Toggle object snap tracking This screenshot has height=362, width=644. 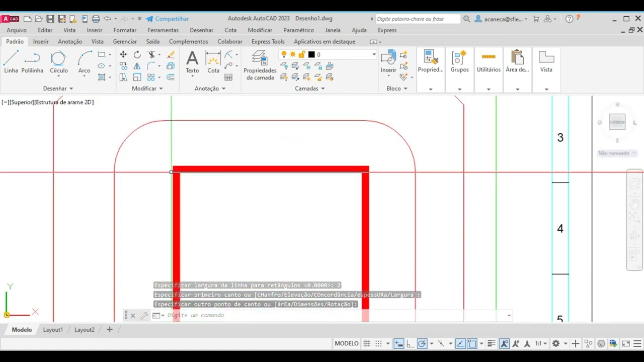click(460, 343)
